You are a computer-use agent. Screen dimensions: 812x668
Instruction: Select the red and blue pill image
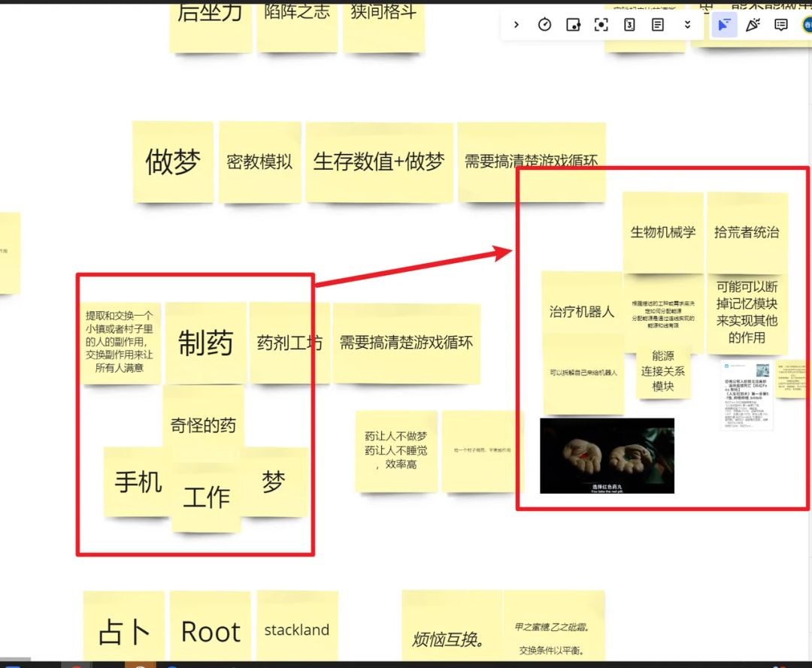coord(607,456)
